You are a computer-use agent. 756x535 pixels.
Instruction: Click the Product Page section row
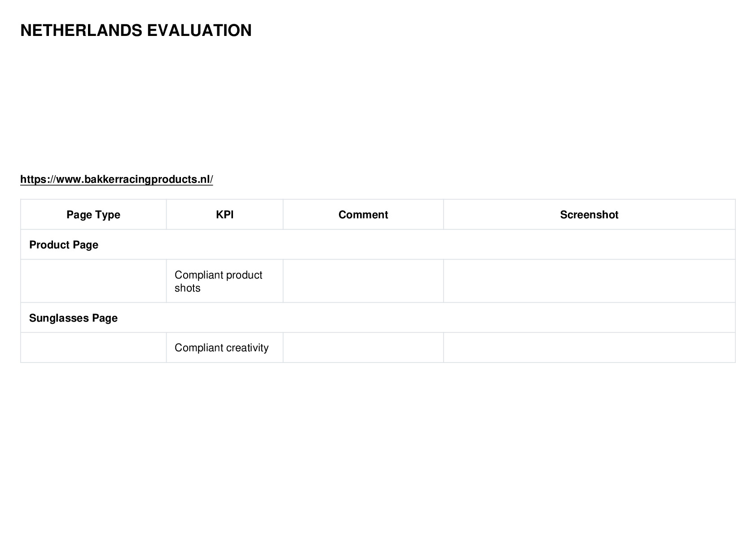click(x=378, y=245)
